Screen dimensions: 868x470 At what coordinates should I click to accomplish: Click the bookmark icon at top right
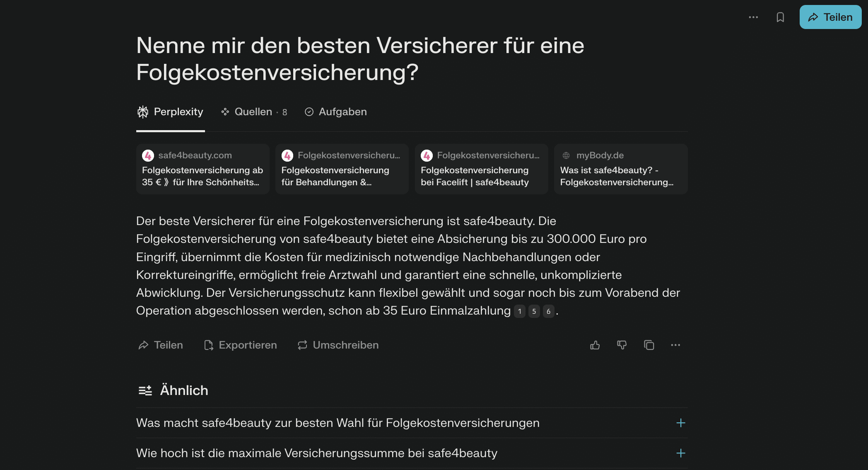(x=780, y=17)
